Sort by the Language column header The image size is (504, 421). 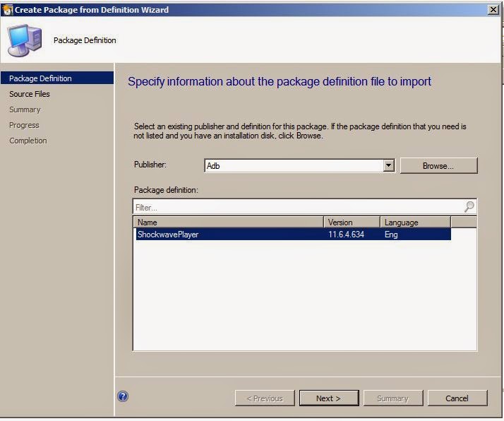click(416, 222)
